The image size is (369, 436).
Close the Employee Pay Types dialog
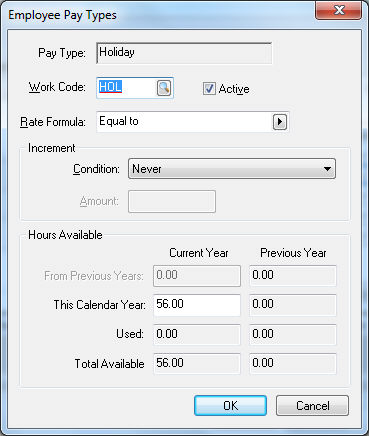tap(338, 10)
